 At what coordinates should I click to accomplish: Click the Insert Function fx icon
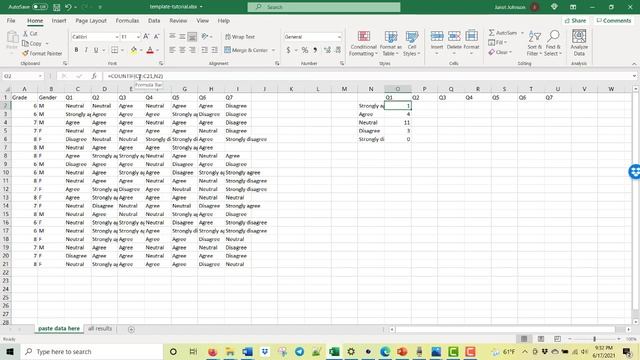94,76
